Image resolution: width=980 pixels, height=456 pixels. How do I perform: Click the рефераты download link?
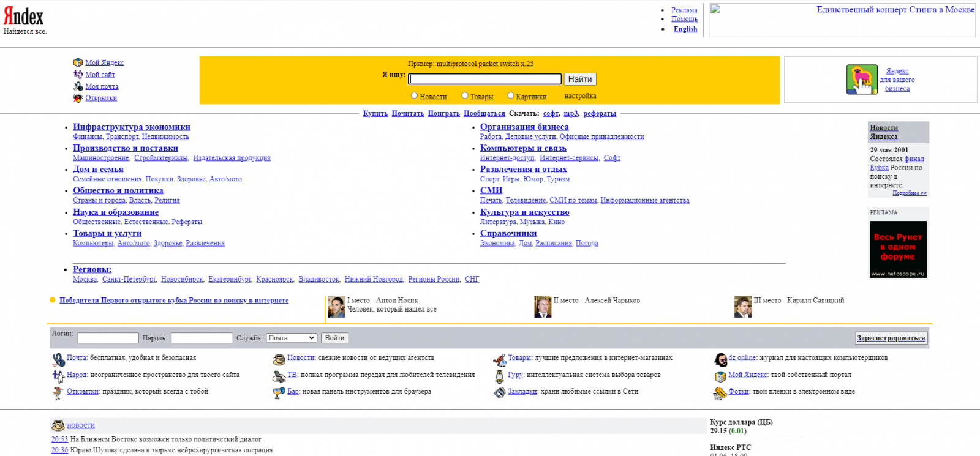point(600,113)
